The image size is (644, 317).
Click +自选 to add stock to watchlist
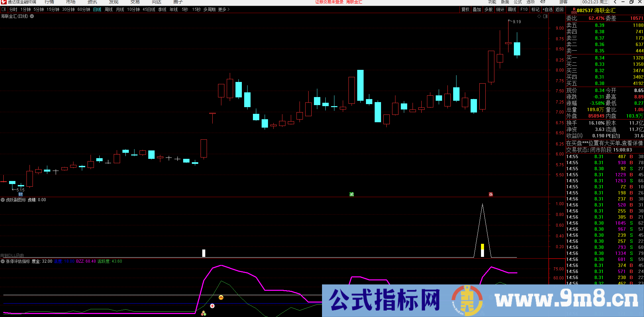point(547,9)
